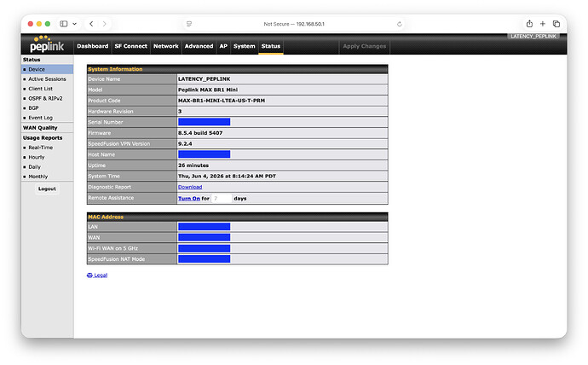Click the System Information table header

pos(238,69)
